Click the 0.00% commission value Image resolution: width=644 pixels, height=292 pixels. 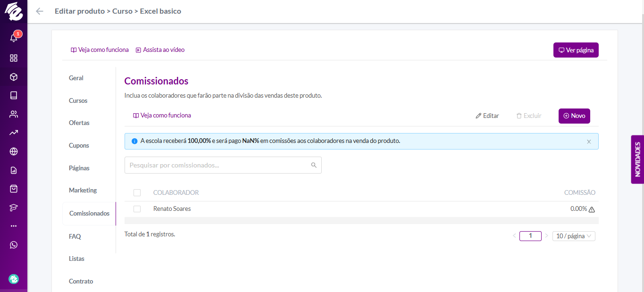pos(578,209)
